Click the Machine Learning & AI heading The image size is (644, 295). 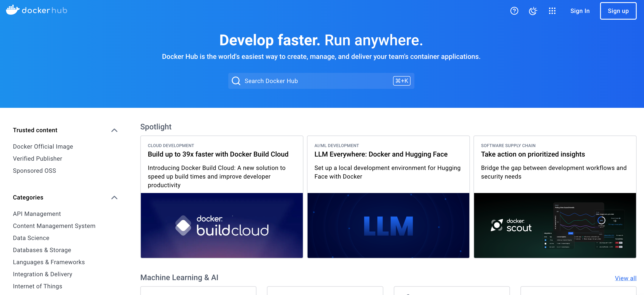tap(179, 277)
